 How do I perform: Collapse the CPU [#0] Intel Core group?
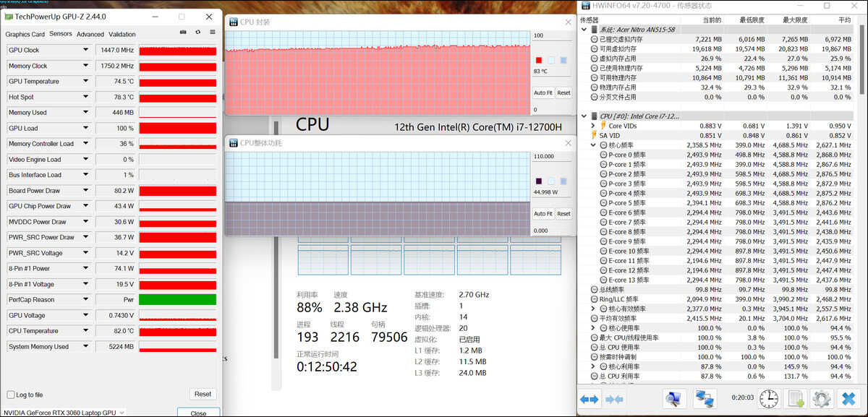click(584, 116)
